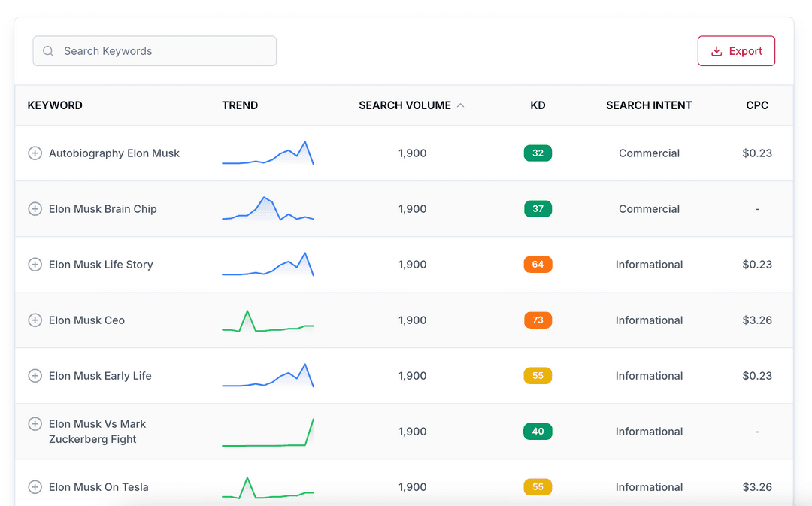This screenshot has height=506, width=812.
Task: Click the green KD badge 37
Action: (x=538, y=209)
